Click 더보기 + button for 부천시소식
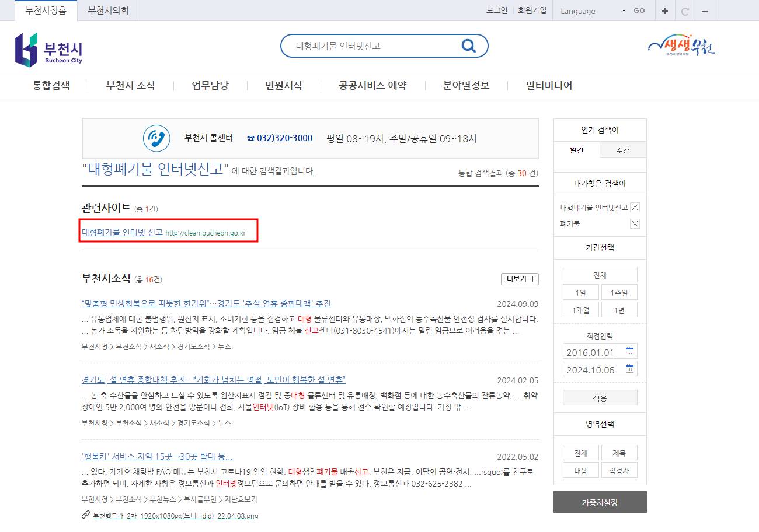This screenshot has width=759, height=532. point(520,279)
